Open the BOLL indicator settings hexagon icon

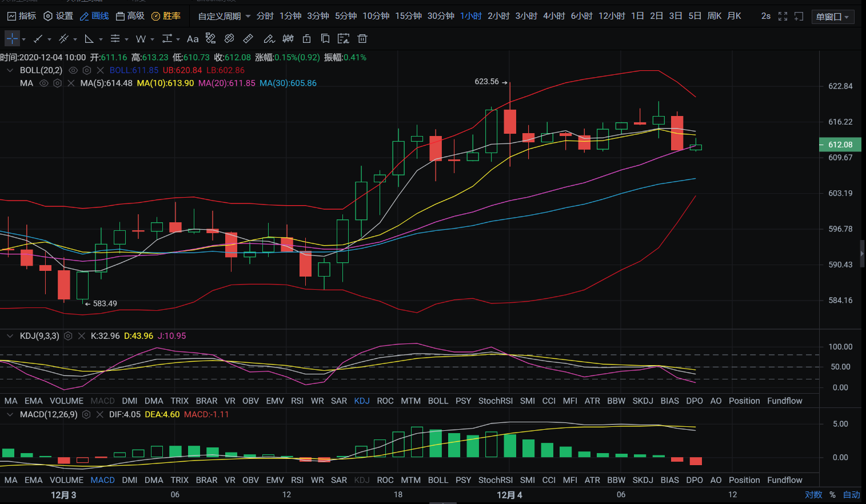pos(87,70)
